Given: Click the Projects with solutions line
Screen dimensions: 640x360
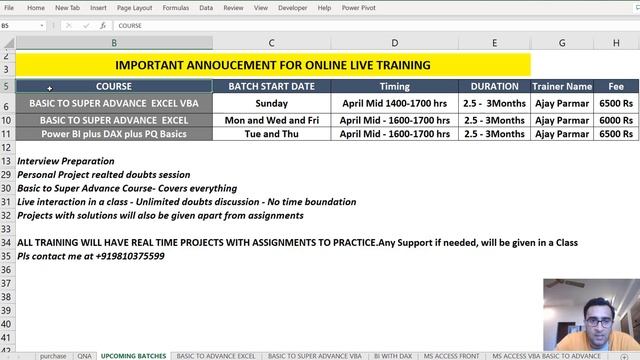Looking at the screenshot, I should coord(160,216).
